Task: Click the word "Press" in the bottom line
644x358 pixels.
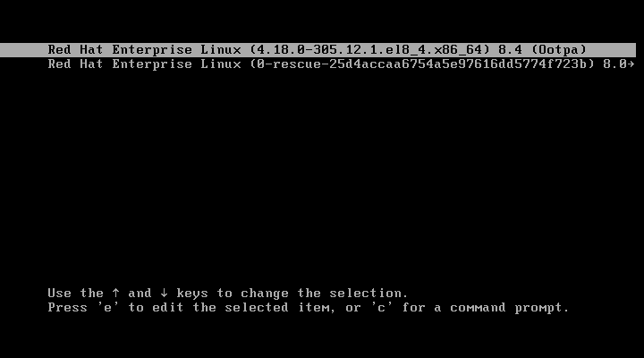Action: coord(67,308)
